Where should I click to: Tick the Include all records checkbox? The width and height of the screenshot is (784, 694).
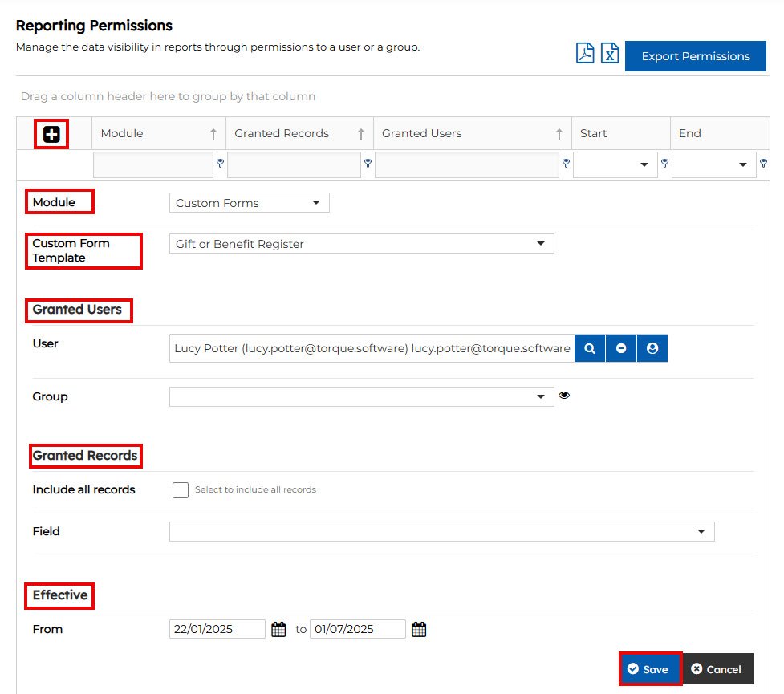coord(181,490)
